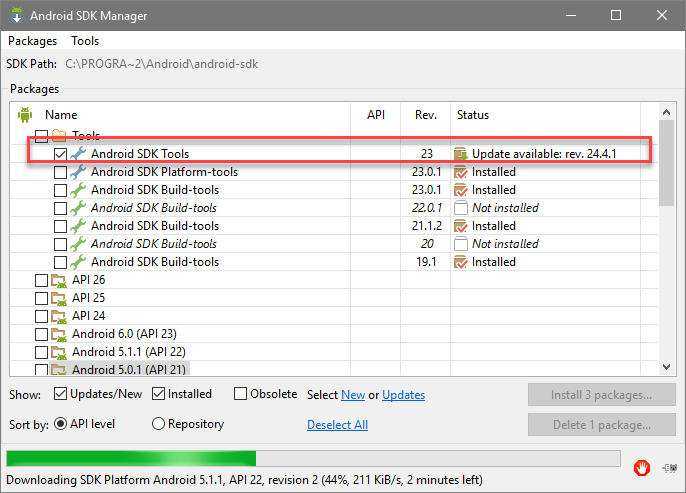Click the downloading status message text
Viewport: 686px width, 493px height.
tap(244, 480)
